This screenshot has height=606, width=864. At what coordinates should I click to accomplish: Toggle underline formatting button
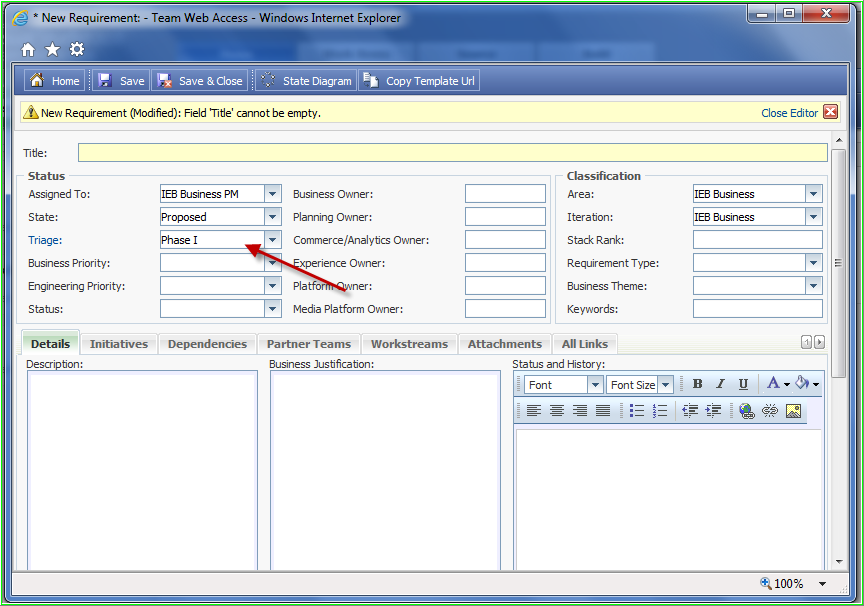coord(743,384)
